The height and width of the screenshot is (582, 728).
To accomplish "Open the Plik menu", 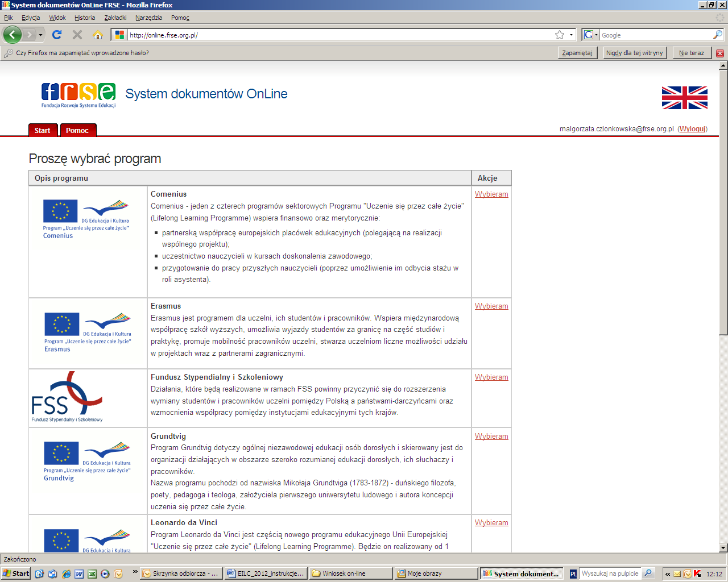I will click(x=9, y=18).
